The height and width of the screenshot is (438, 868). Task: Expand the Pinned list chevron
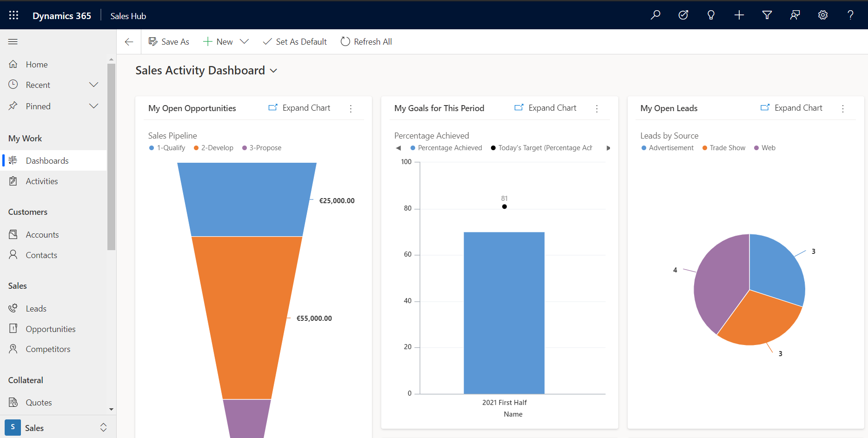pyautogui.click(x=93, y=106)
